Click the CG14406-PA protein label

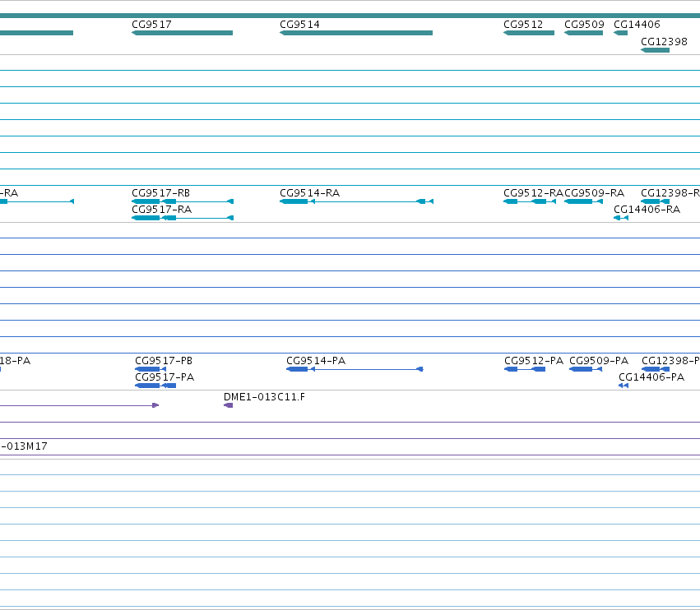pyautogui.click(x=651, y=377)
